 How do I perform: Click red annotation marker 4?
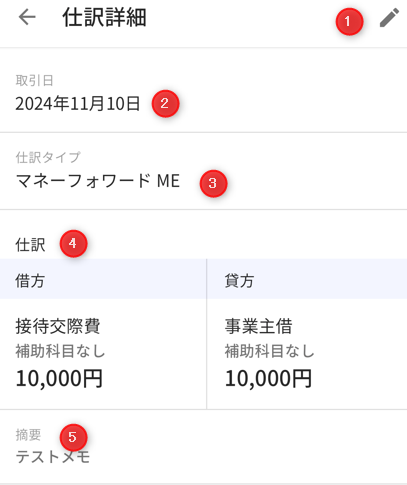click(73, 244)
